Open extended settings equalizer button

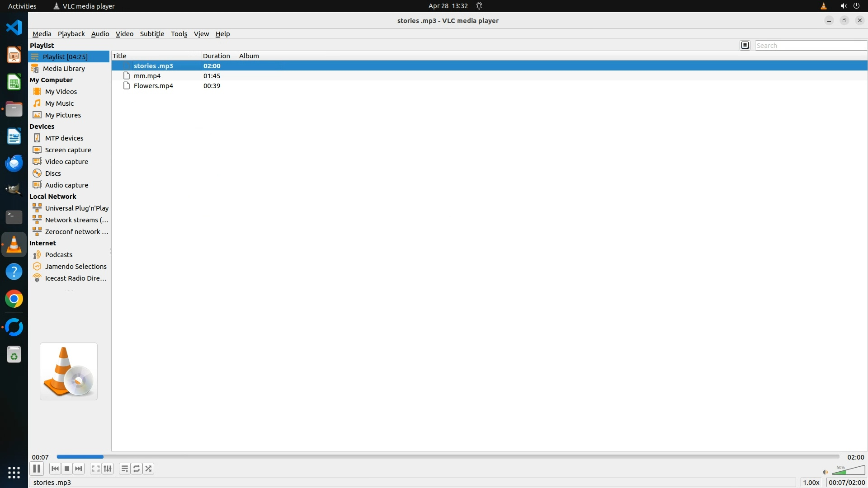[x=108, y=469]
